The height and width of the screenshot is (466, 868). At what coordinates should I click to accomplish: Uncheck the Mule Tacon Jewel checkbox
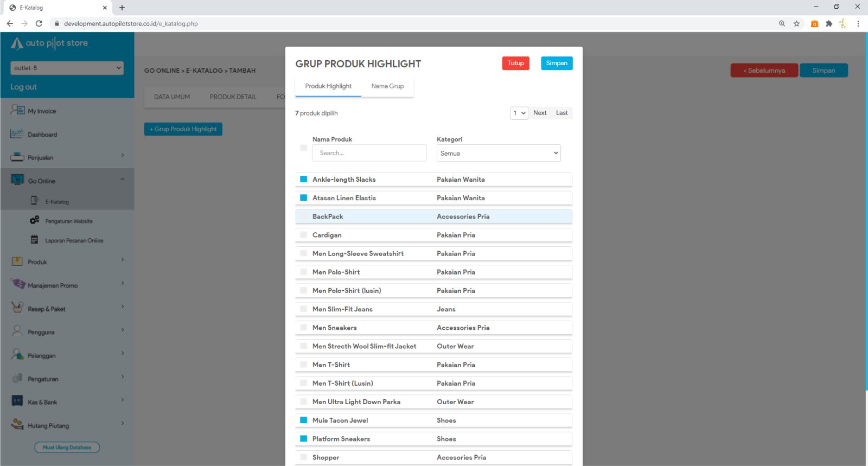point(304,420)
